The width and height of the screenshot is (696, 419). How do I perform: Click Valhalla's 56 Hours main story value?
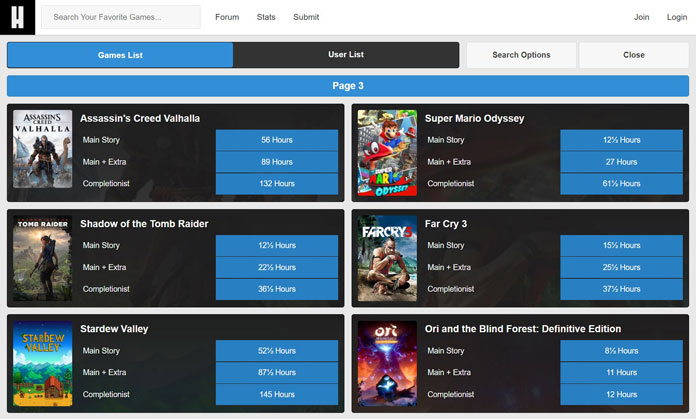277,140
